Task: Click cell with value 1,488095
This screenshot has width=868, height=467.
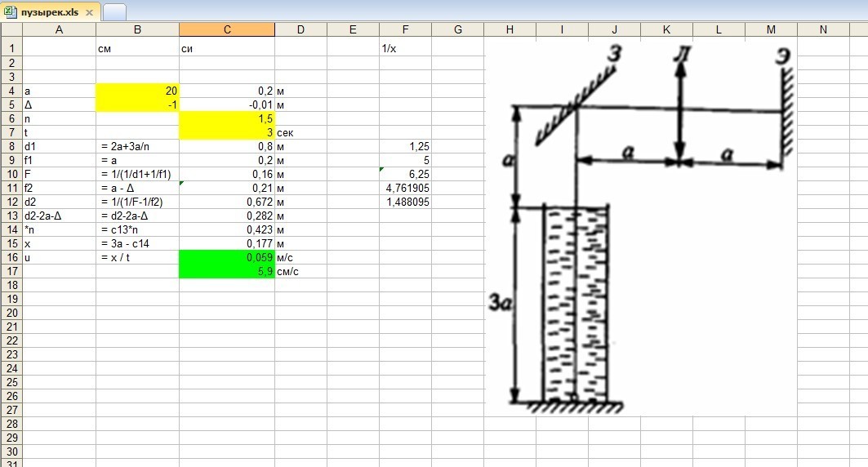Action: click(x=405, y=202)
